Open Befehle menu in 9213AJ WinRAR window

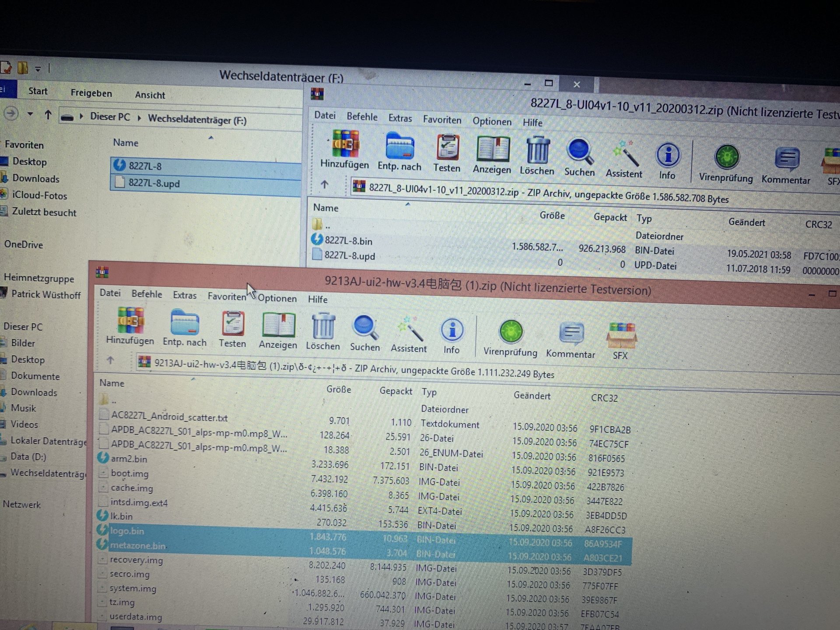[147, 294]
